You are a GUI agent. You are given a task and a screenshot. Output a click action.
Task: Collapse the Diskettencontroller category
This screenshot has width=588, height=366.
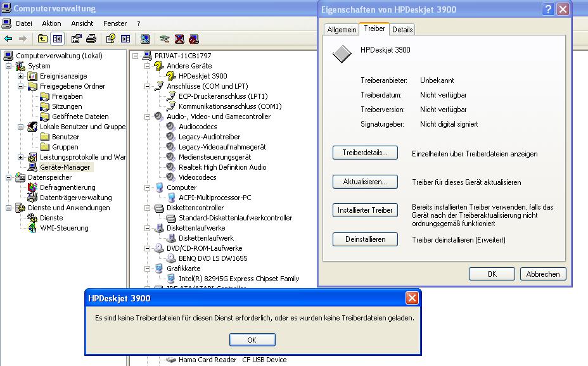point(148,208)
